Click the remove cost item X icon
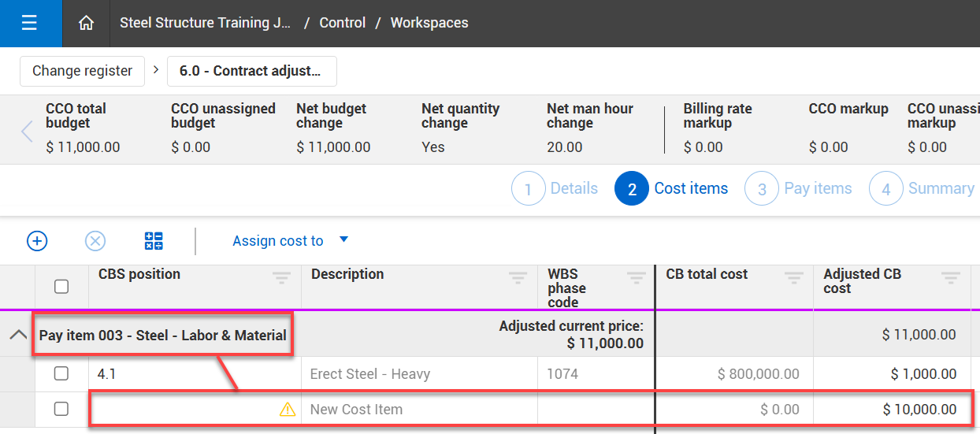This screenshot has height=434, width=980. 95,241
